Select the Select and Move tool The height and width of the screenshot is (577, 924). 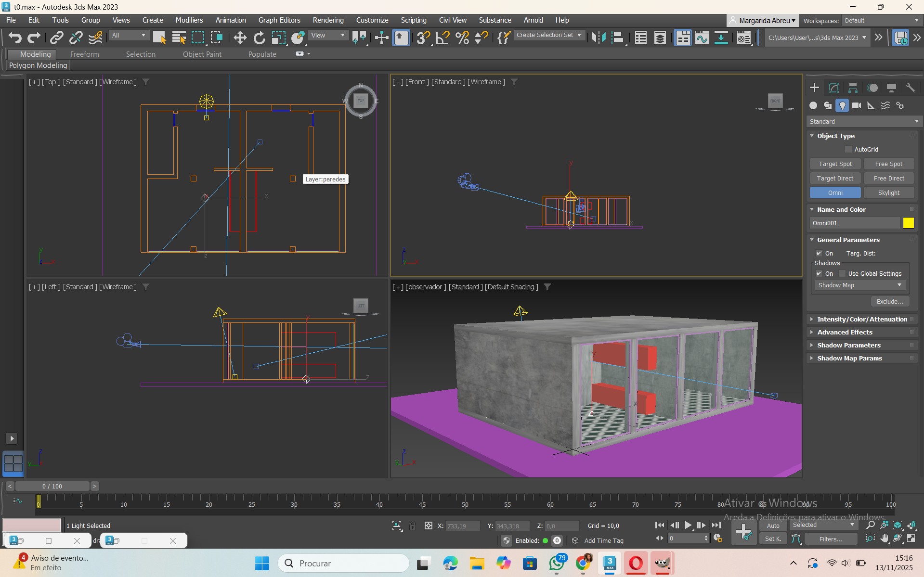click(240, 38)
